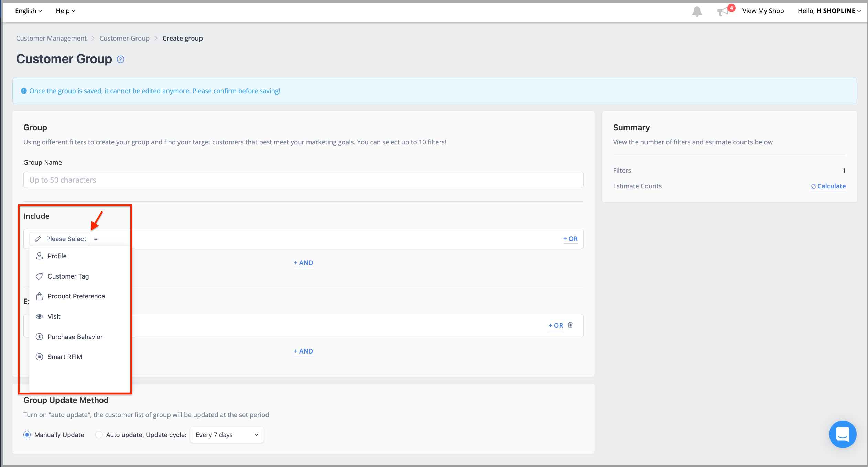Choose Product Preference from the filter menu

coord(79,296)
